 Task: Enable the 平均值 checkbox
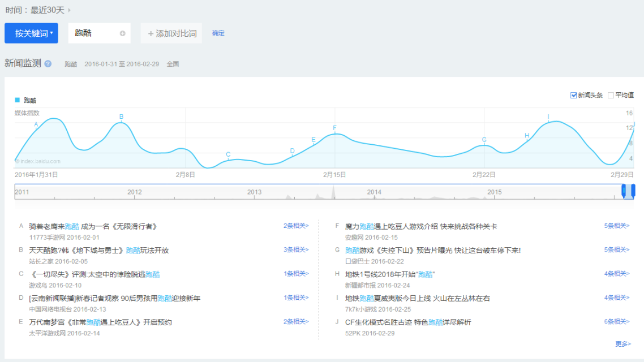[x=611, y=95]
